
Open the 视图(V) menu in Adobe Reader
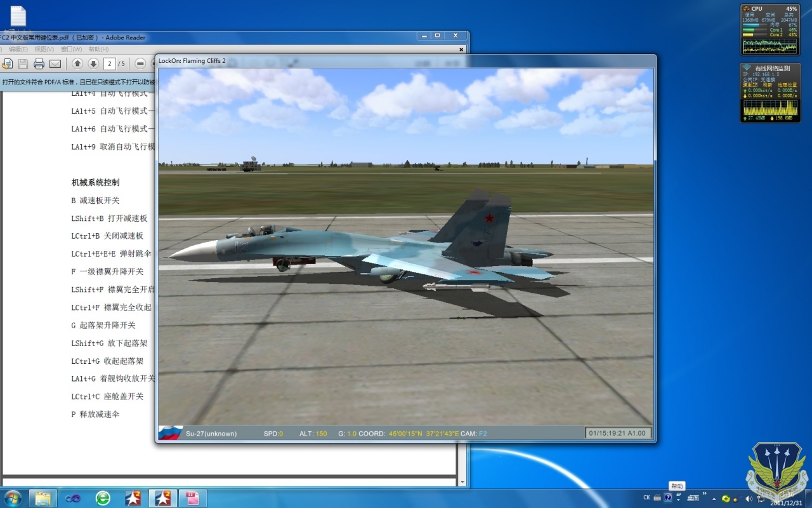(44, 49)
